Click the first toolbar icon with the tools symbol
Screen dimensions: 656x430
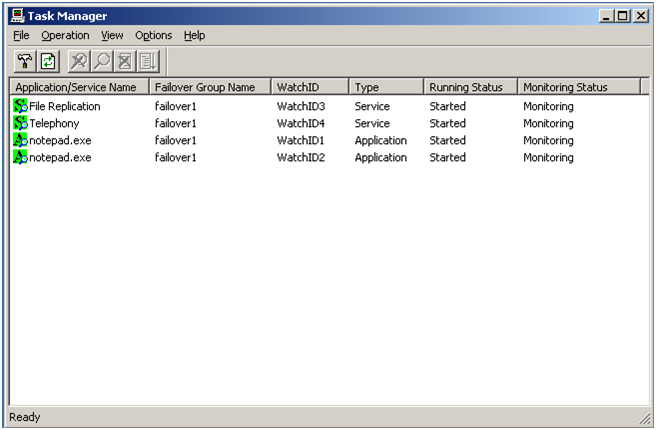click(22, 61)
